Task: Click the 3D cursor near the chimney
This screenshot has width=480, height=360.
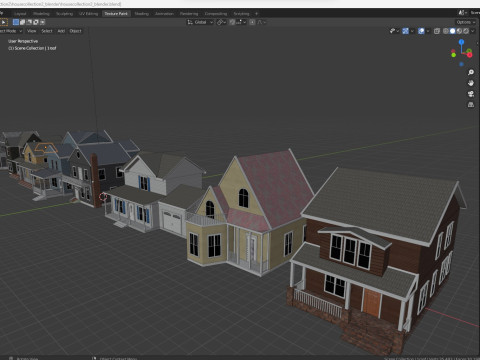Action: 103,197
